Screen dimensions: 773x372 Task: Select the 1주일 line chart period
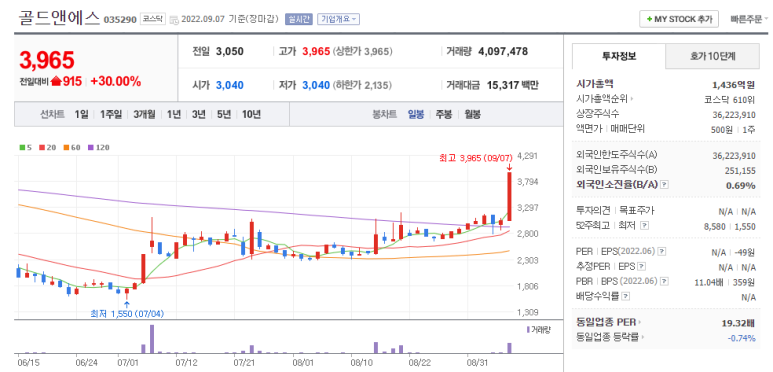[x=111, y=115]
